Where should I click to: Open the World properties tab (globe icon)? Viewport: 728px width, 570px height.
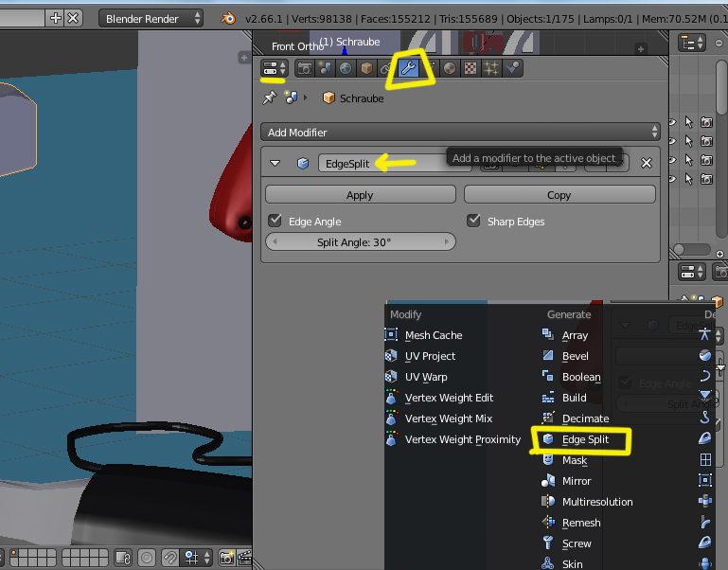click(346, 69)
